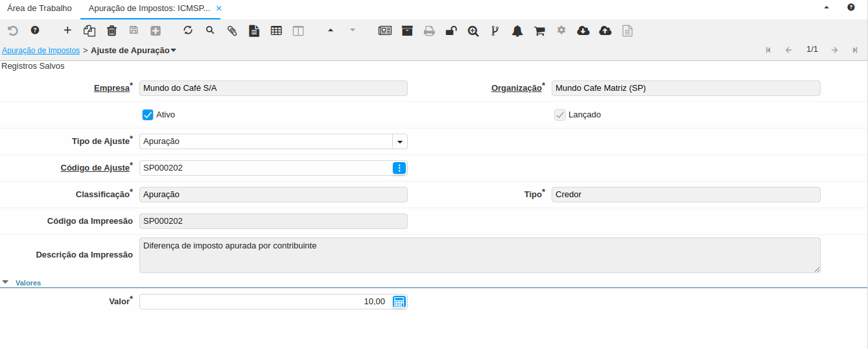Uncheck the Ativo checkbox
This screenshot has height=349, width=868.
(148, 115)
